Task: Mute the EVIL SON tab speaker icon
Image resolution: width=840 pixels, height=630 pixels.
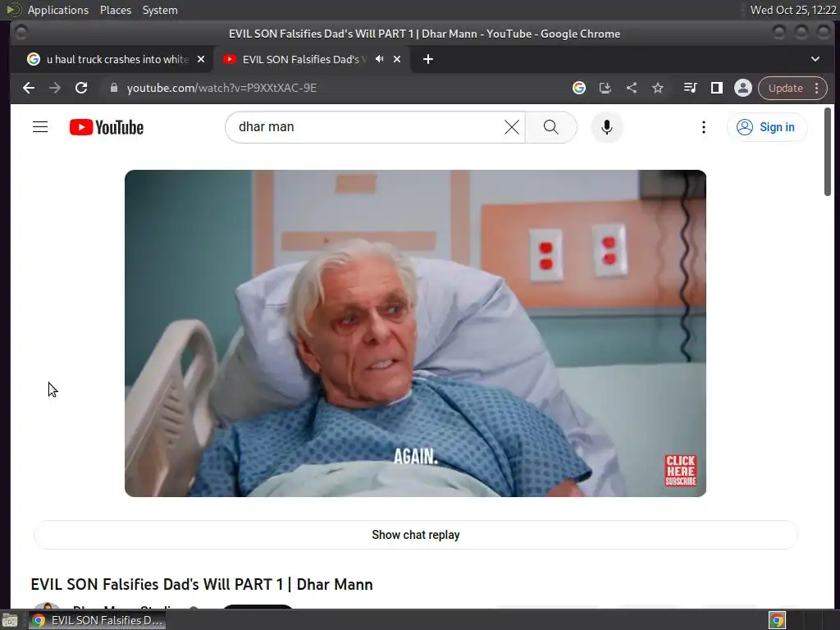Action: pyautogui.click(x=379, y=59)
